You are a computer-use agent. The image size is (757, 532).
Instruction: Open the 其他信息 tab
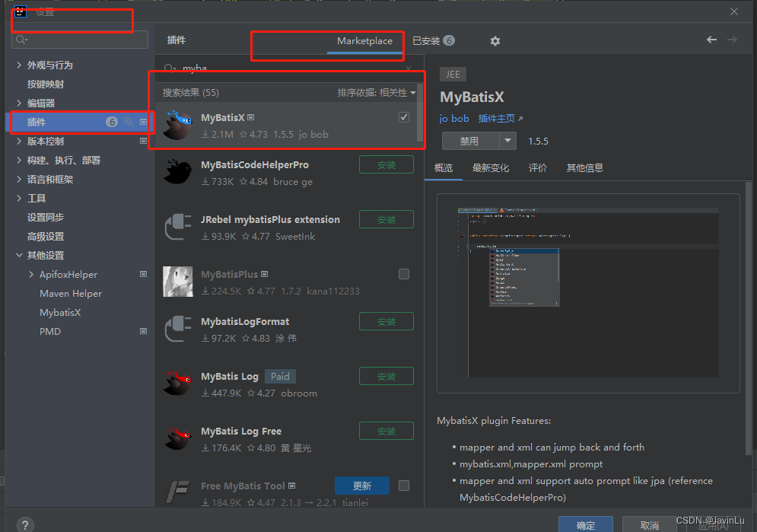coord(584,168)
